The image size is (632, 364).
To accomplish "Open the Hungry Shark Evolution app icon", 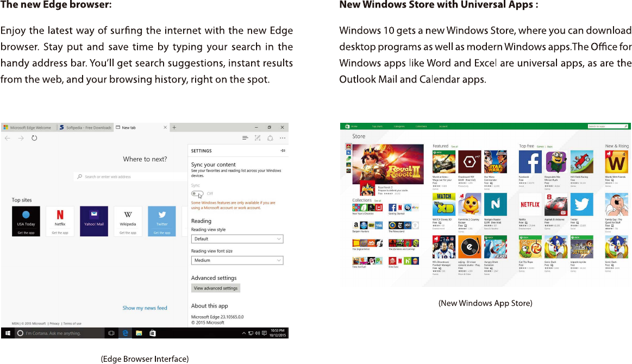I will click(496, 247).
